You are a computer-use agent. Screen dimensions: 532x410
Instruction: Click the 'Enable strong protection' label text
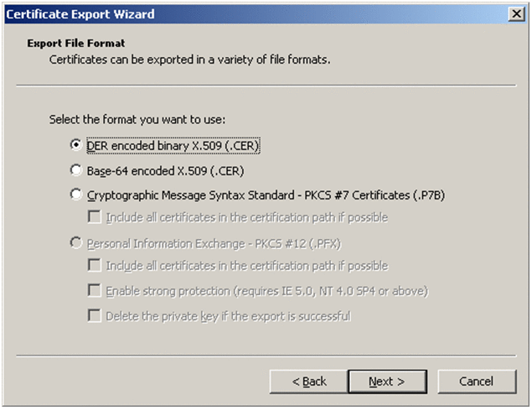click(266, 291)
